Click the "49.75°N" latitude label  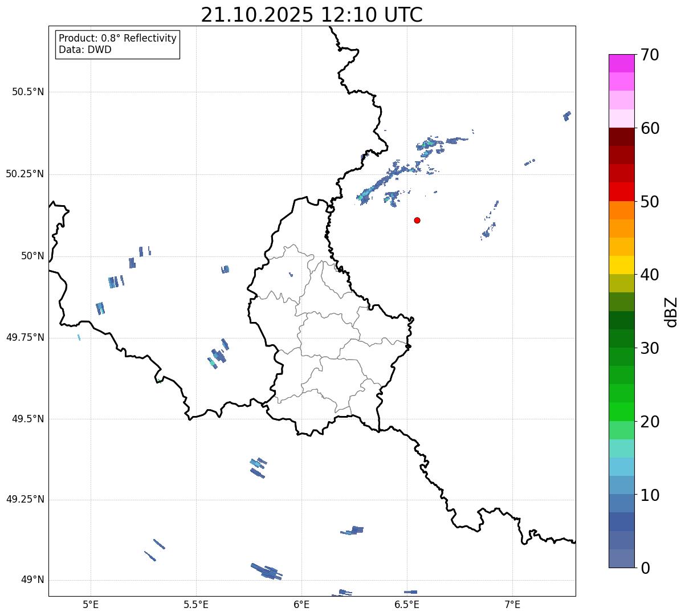click(x=25, y=338)
